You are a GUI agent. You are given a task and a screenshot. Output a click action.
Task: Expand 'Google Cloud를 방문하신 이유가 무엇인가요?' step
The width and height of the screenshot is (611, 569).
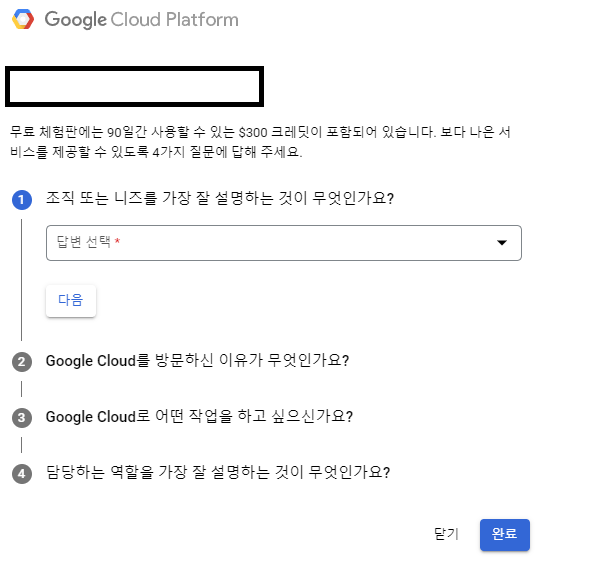tap(197, 360)
